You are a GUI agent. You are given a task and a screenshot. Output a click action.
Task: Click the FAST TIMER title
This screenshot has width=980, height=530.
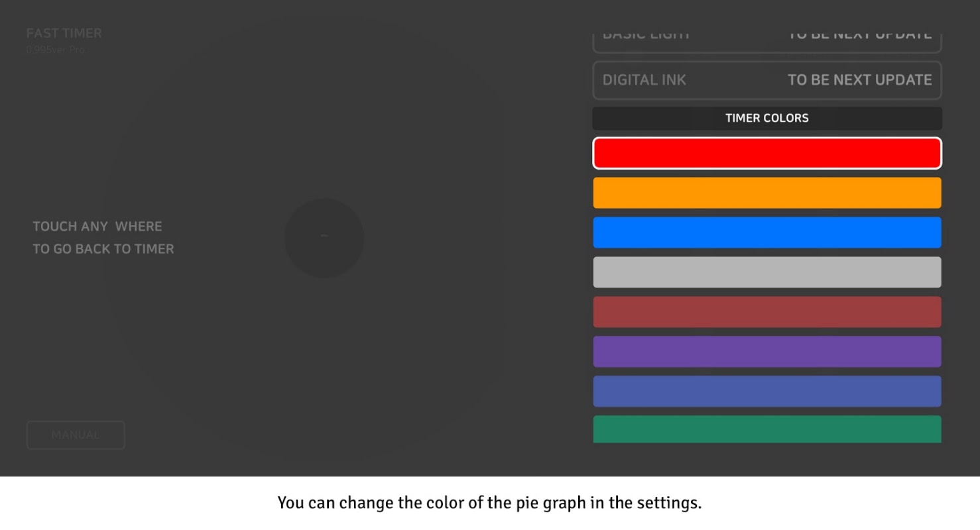coord(64,33)
